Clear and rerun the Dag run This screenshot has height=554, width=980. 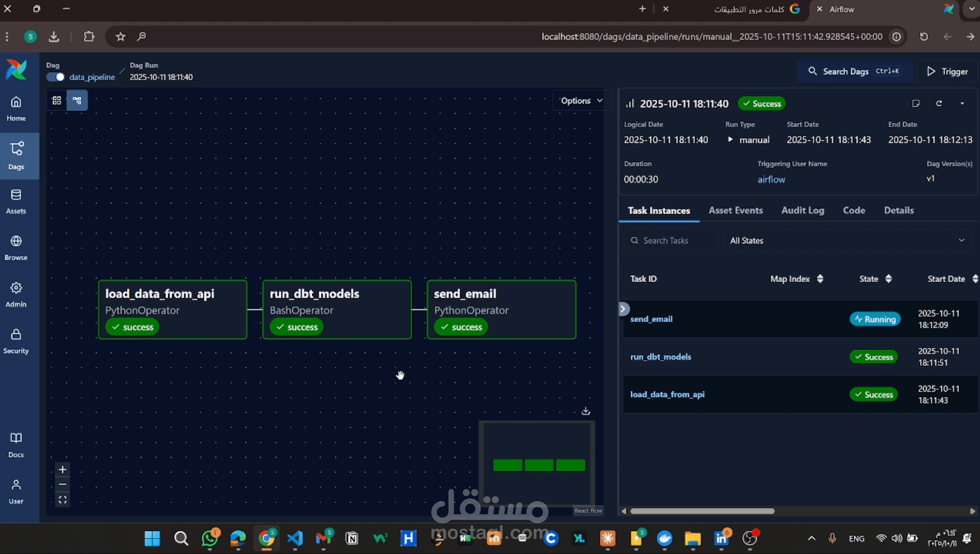[x=939, y=104]
